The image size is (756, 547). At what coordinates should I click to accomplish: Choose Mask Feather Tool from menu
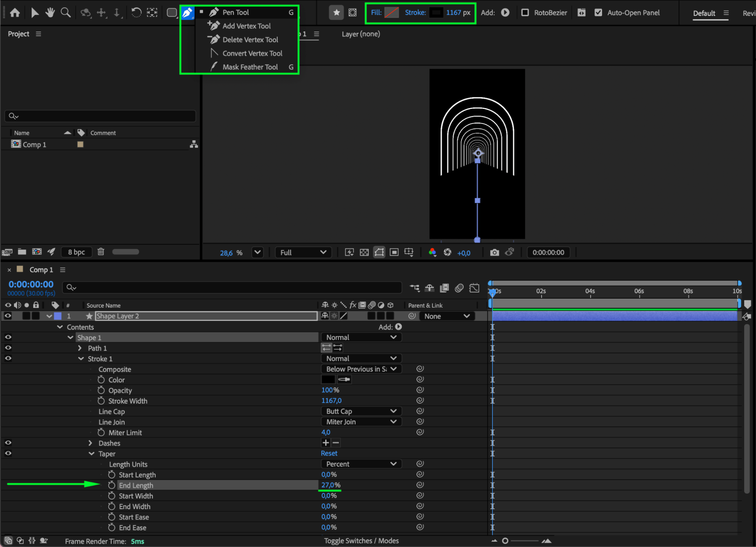click(x=250, y=67)
